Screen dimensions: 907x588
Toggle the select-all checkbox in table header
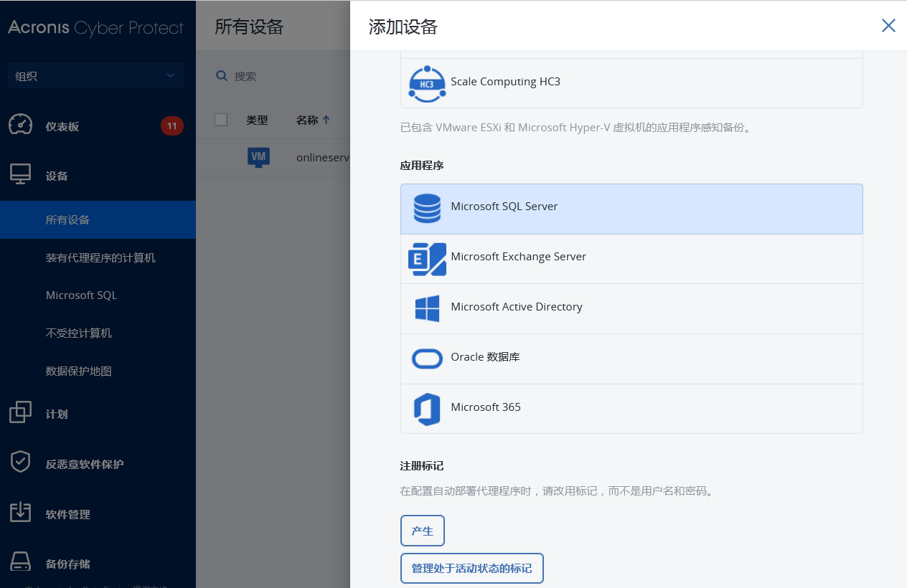(x=221, y=120)
